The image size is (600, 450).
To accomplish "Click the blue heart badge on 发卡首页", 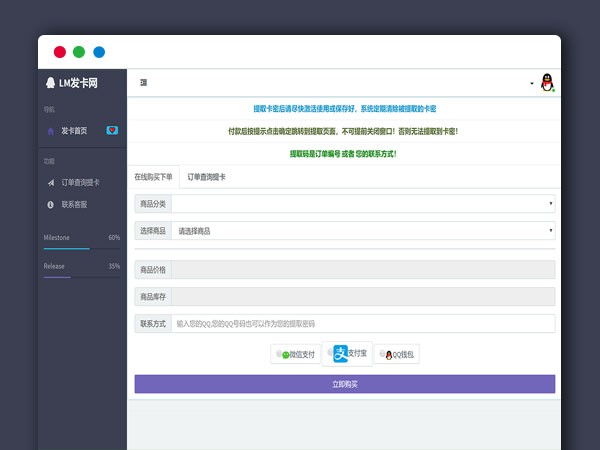I will click(112, 130).
